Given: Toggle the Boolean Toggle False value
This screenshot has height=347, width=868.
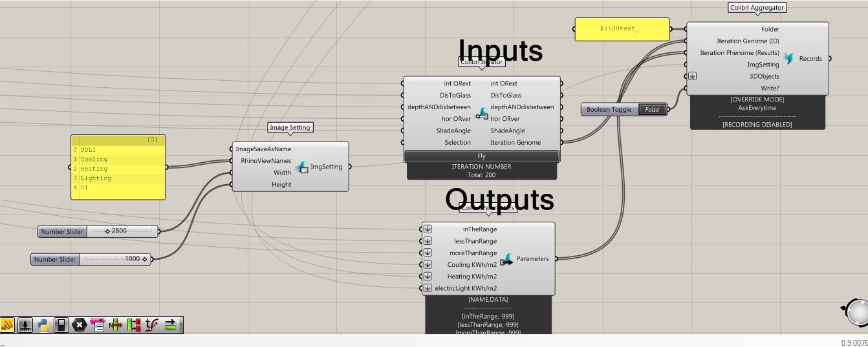Looking at the screenshot, I should pyautogui.click(x=652, y=110).
